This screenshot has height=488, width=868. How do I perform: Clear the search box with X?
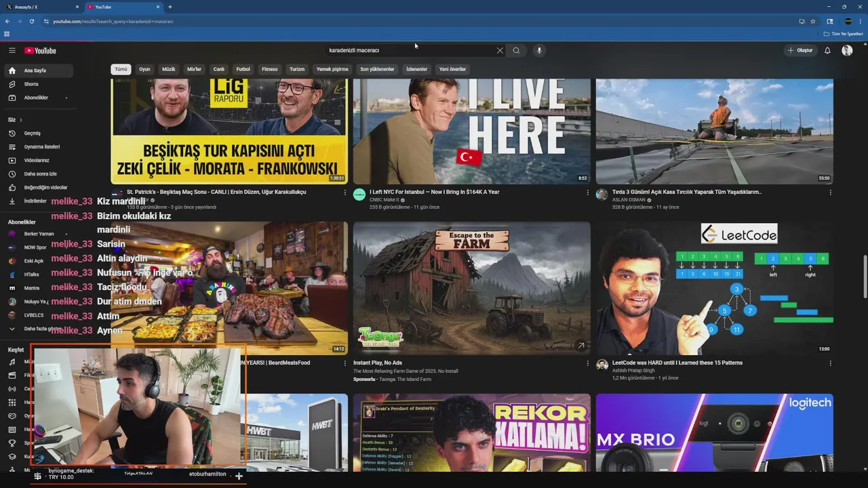pyautogui.click(x=500, y=50)
